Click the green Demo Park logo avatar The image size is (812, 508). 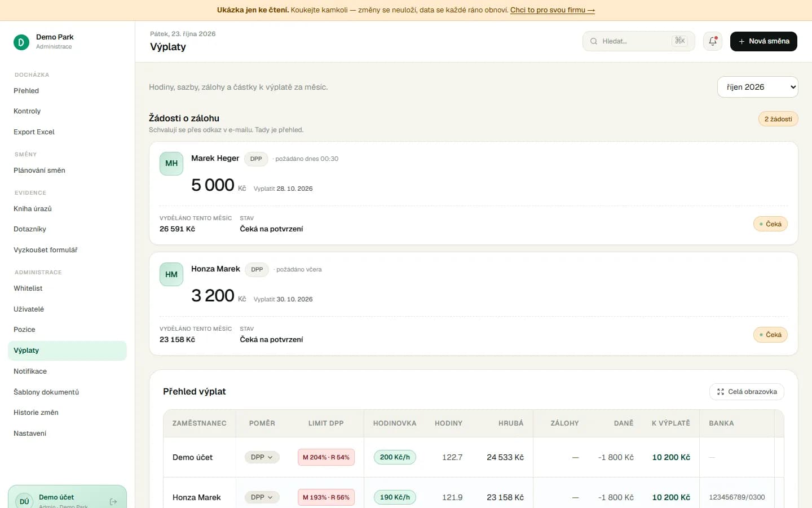point(21,42)
